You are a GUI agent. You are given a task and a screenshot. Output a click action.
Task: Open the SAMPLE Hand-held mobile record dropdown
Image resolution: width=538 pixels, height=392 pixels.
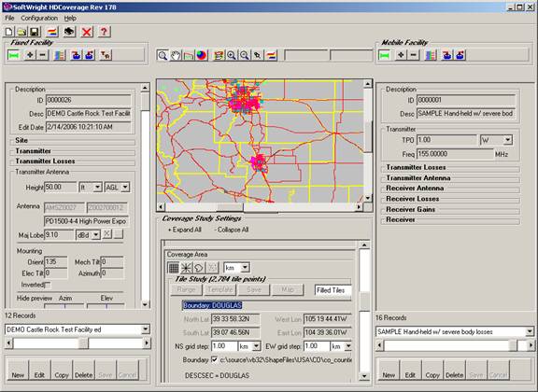(530, 331)
